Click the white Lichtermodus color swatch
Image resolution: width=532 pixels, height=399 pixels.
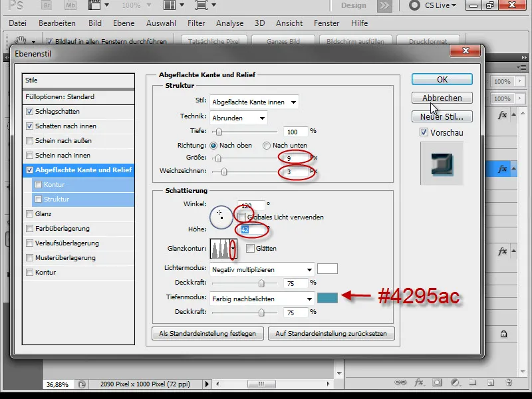tap(327, 269)
